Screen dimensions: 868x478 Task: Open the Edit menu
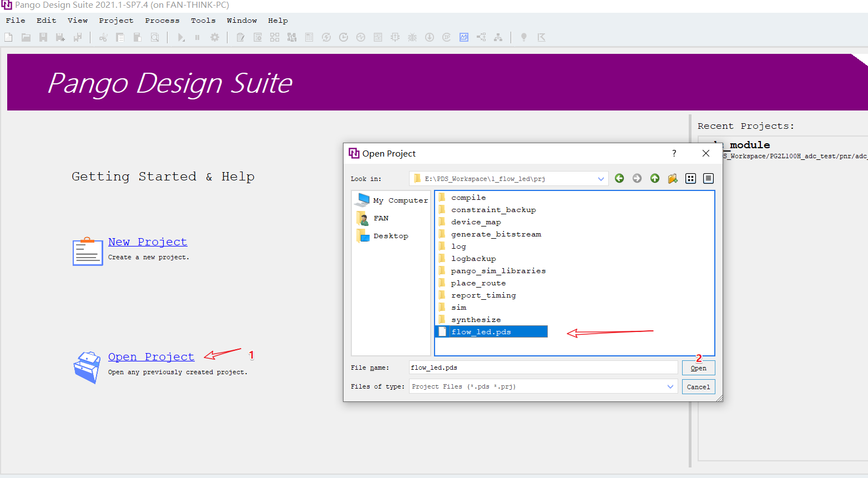coord(47,21)
